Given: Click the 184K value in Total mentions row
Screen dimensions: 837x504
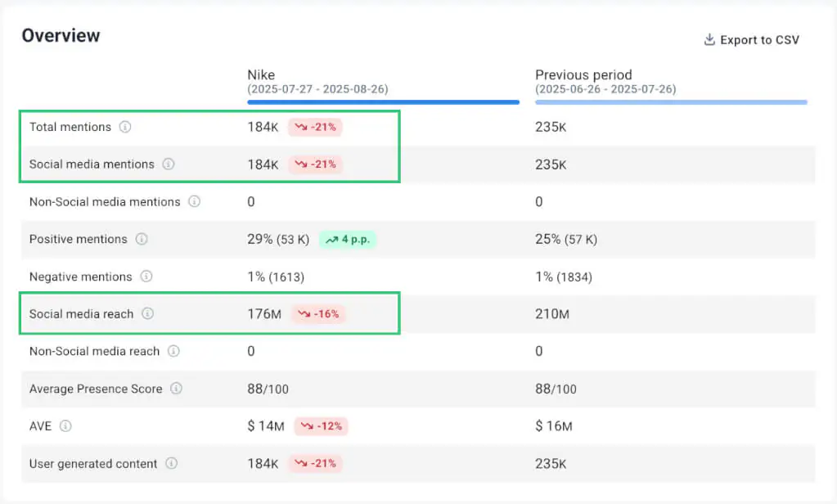Looking at the screenshot, I should pyautogui.click(x=263, y=127).
